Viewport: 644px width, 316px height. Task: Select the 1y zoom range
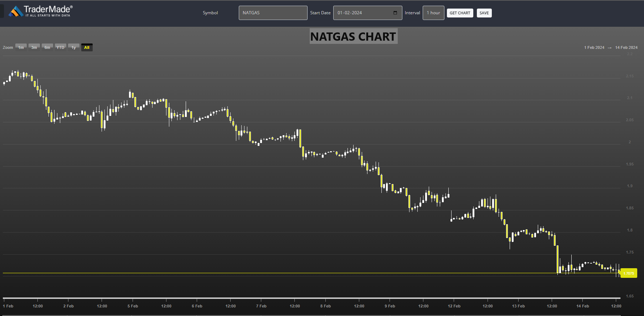click(73, 47)
